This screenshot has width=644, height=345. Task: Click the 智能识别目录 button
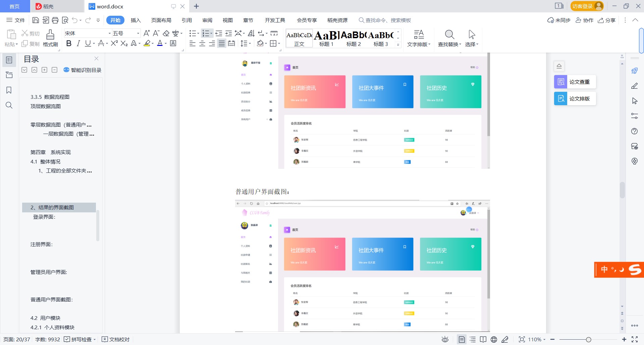[83, 70]
